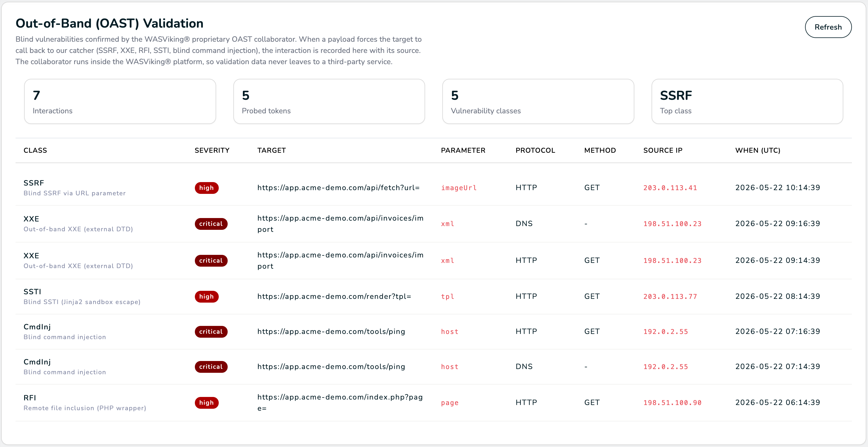
Task: Click HTTP protocol in the 09:14:39 XXE row
Action: (x=526, y=261)
